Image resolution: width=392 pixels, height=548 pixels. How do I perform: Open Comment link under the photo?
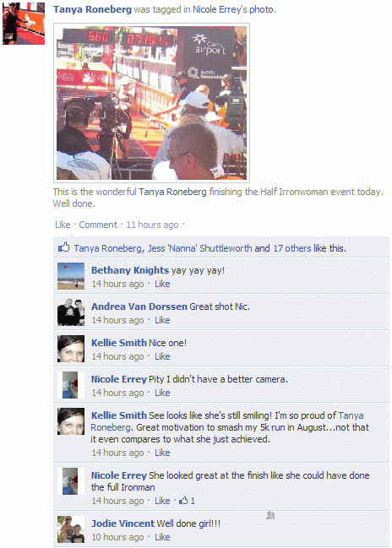click(98, 225)
